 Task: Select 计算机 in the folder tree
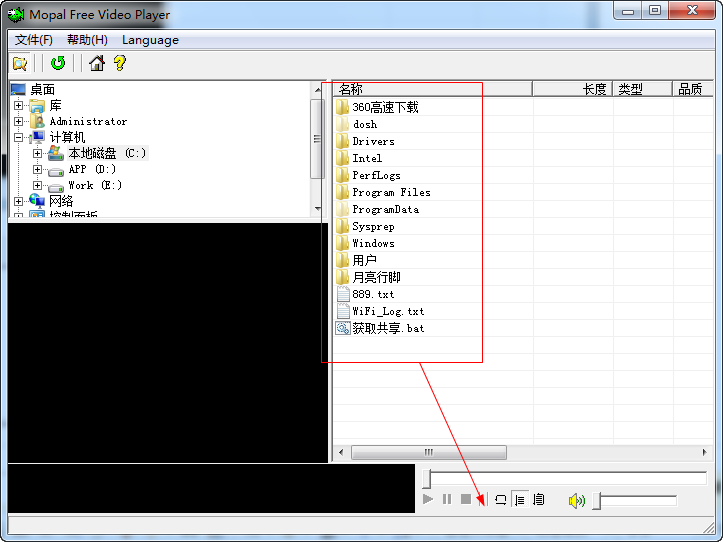(67, 137)
